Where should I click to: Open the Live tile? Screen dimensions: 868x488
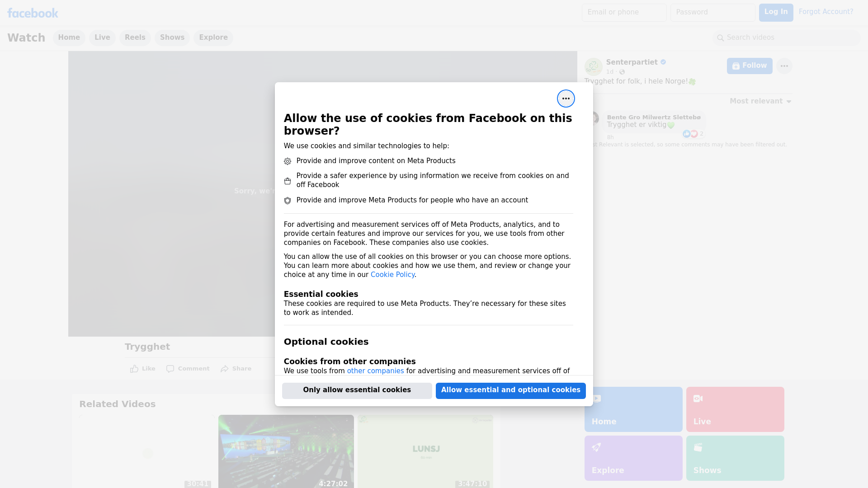(x=735, y=409)
